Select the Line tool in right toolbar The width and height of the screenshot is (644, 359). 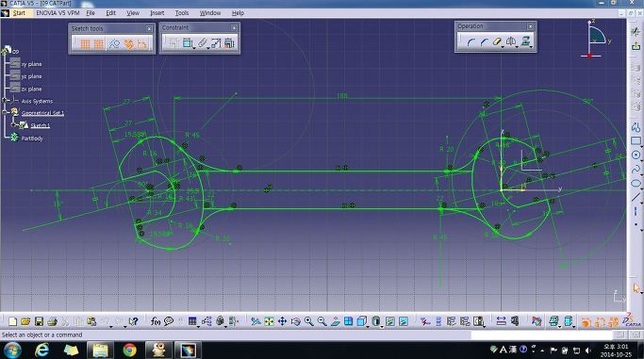click(x=636, y=197)
